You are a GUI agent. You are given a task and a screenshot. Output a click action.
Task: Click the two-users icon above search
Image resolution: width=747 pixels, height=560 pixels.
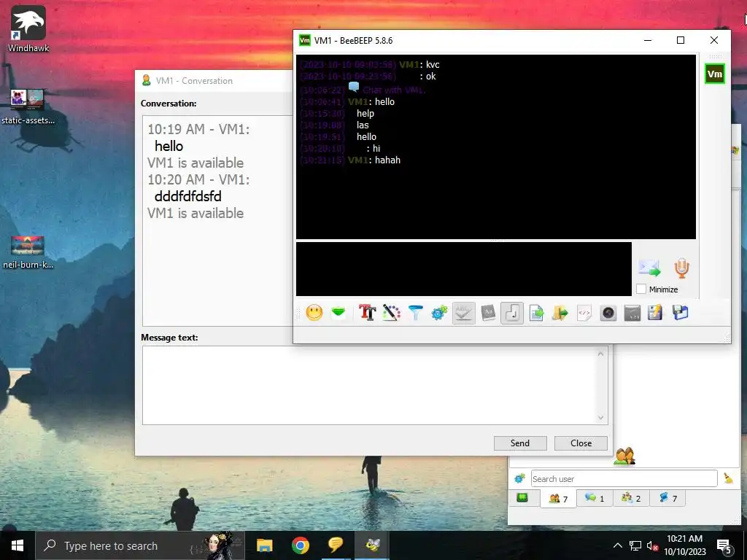(624, 456)
